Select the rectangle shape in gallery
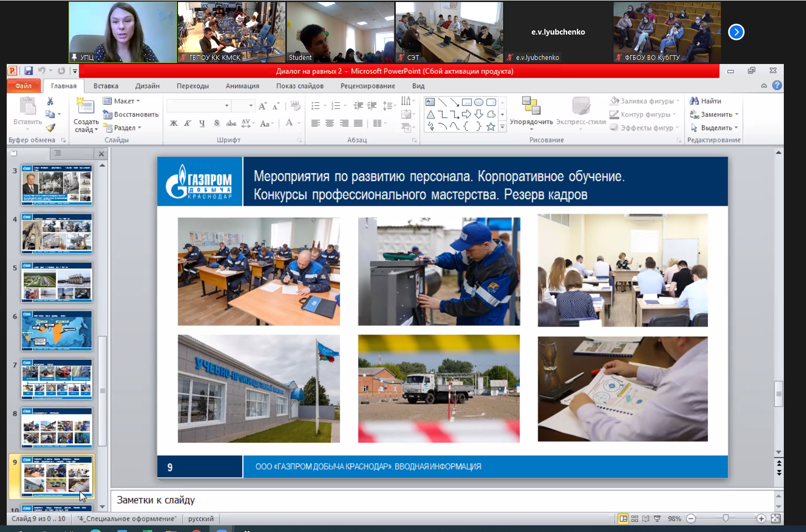The image size is (806, 532). [x=466, y=102]
